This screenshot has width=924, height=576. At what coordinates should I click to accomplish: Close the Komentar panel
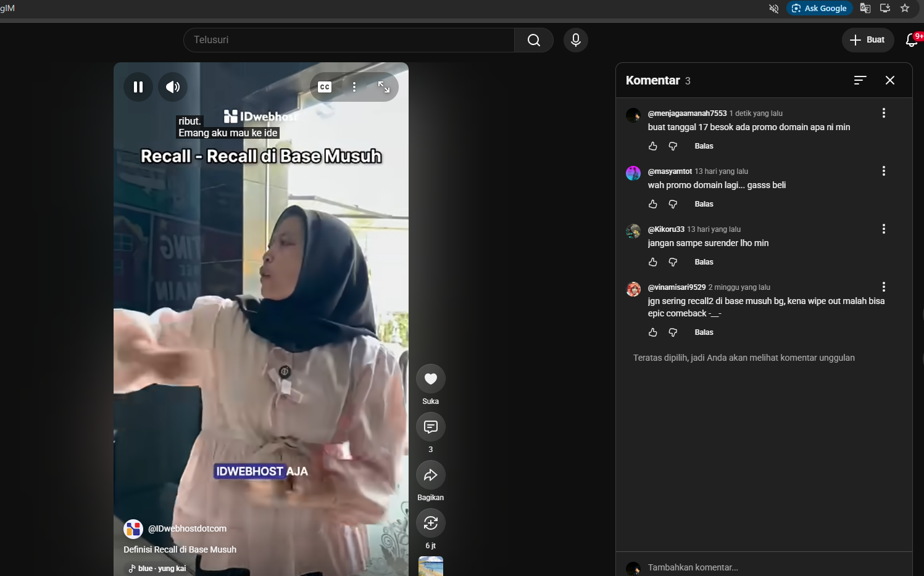[890, 80]
